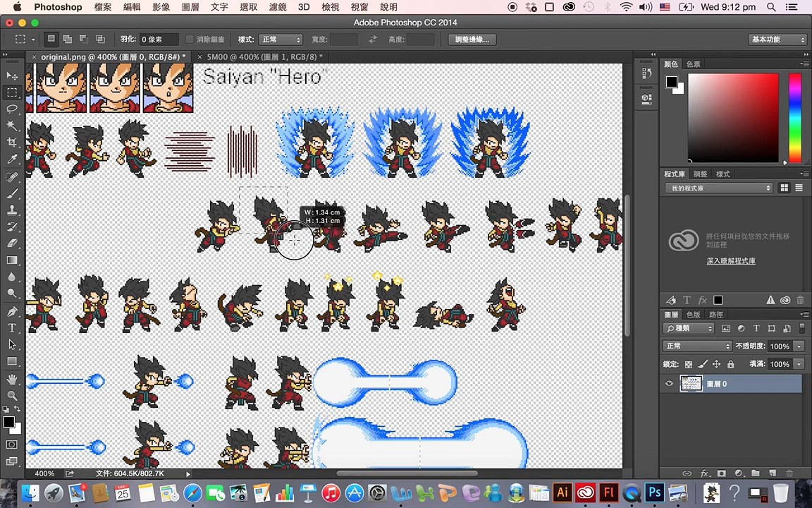
Task: Create a new layer in Layers panel
Action: point(772,473)
